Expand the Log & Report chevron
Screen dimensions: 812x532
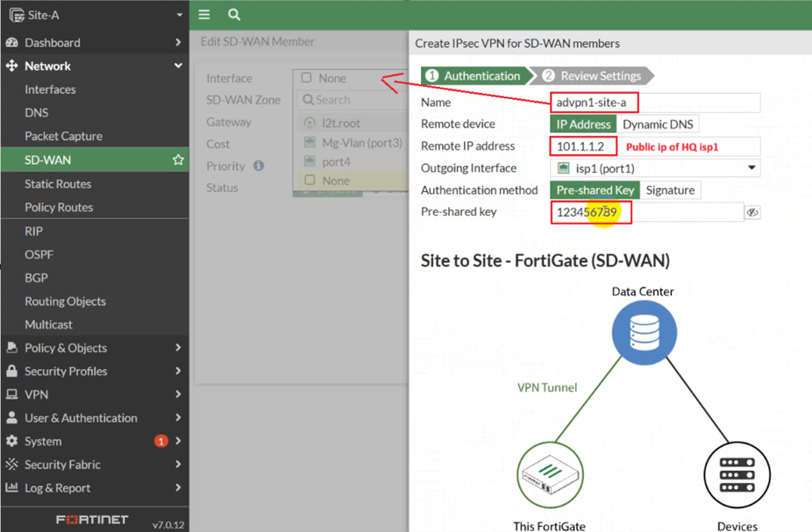coord(178,487)
